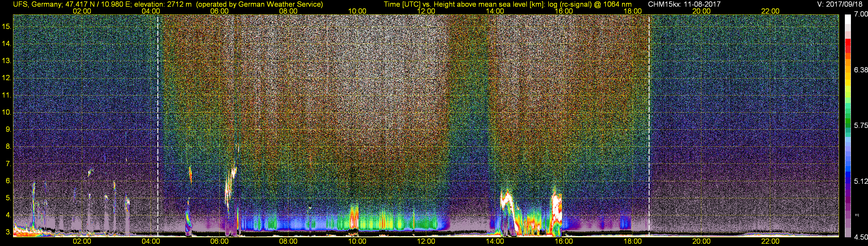Click the white cloud signal near 16:00
This screenshot has height=246, width=868.
tap(557, 210)
